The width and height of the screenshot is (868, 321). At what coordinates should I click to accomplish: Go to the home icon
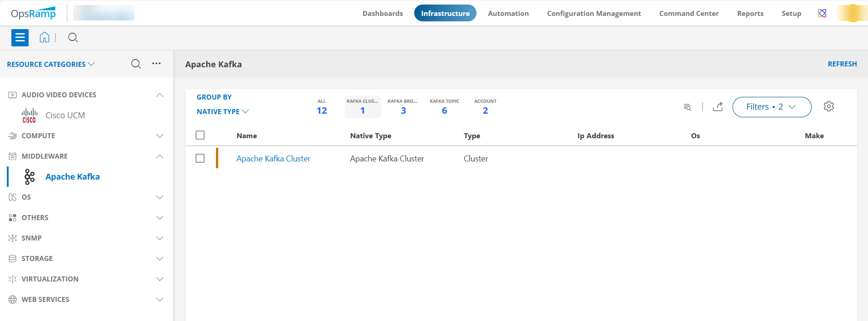point(44,37)
